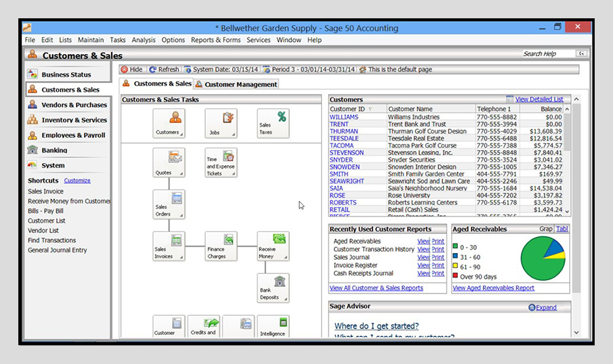
Task: Click the Hide toolbar button
Action: click(x=132, y=70)
